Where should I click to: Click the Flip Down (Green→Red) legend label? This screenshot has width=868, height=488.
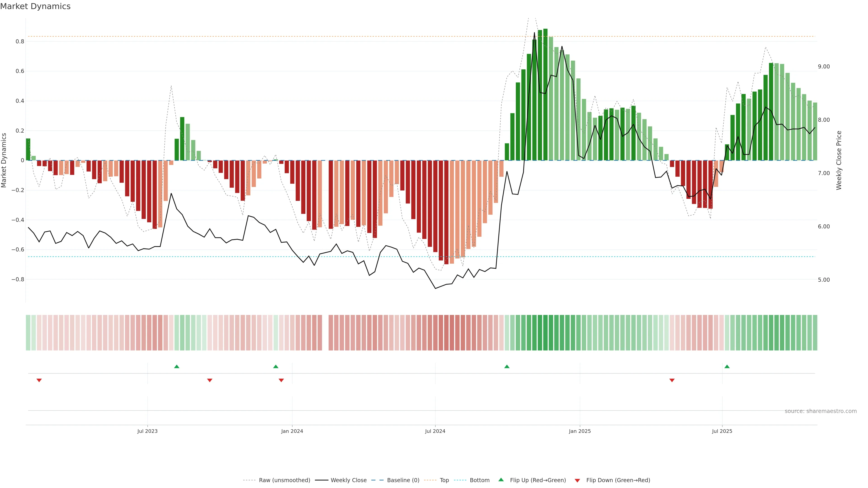pyautogui.click(x=618, y=480)
